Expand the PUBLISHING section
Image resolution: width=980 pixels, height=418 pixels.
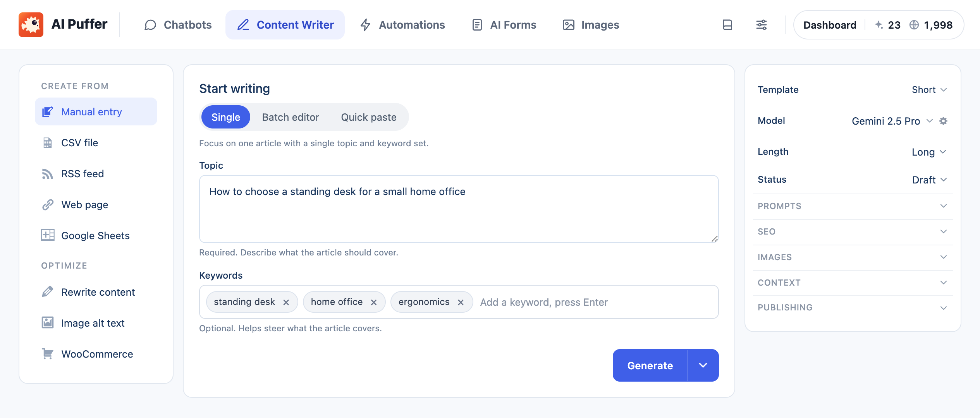tap(853, 308)
